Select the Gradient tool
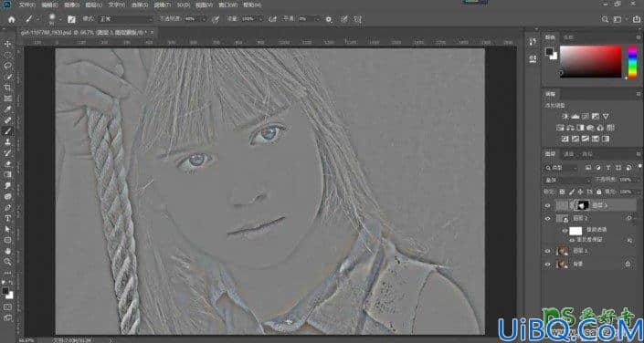 tap(8, 175)
